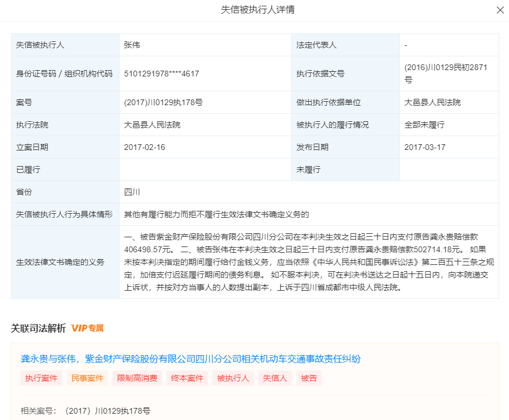The height and width of the screenshot is (420, 509).
Task: Close the 失信被执行人详情 dialog
Action: point(500,10)
